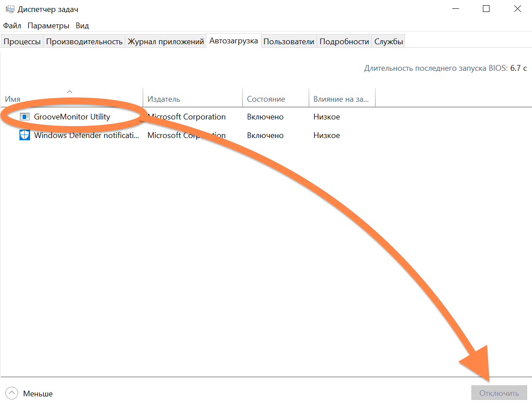Switch to the Службы tab
The width and height of the screenshot is (532, 407).
389,42
